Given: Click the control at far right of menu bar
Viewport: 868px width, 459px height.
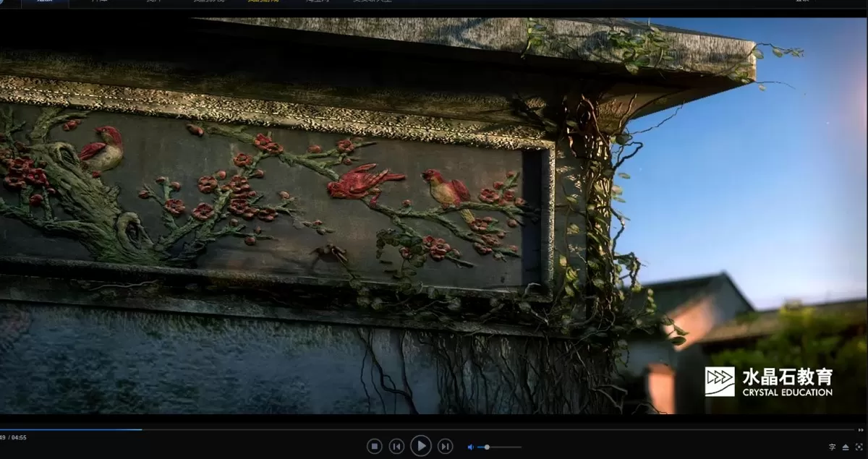Looking at the screenshot, I should click(x=803, y=4).
